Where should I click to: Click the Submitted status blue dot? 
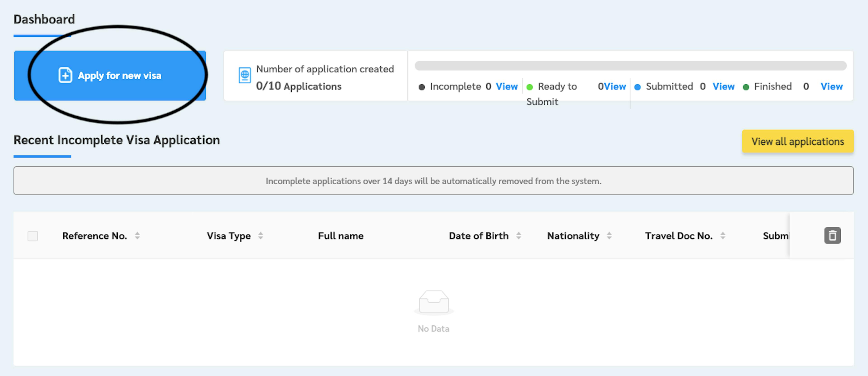637,87
